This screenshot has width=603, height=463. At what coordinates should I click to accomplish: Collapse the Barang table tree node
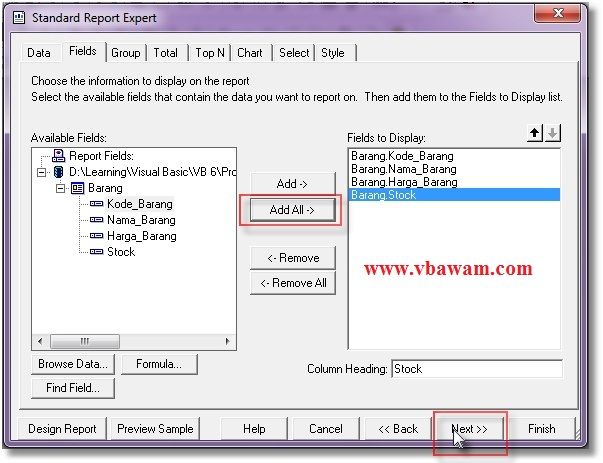tap(60, 188)
